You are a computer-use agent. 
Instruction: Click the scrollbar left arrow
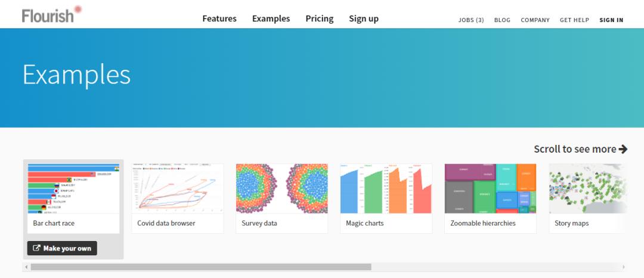pyautogui.click(x=26, y=267)
